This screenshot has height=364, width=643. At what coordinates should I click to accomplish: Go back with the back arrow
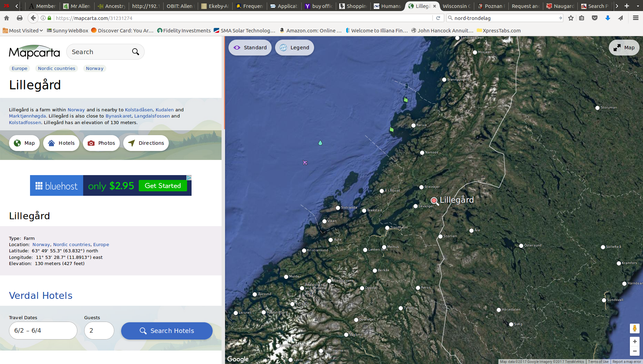pyautogui.click(x=33, y=18)
